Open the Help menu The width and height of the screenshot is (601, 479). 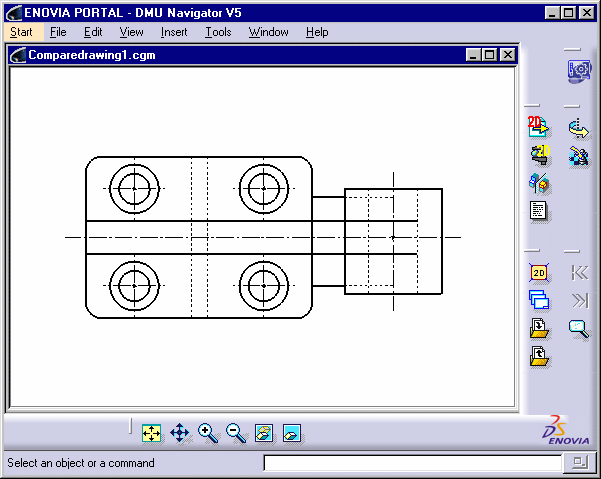click(x=317, y=32)
